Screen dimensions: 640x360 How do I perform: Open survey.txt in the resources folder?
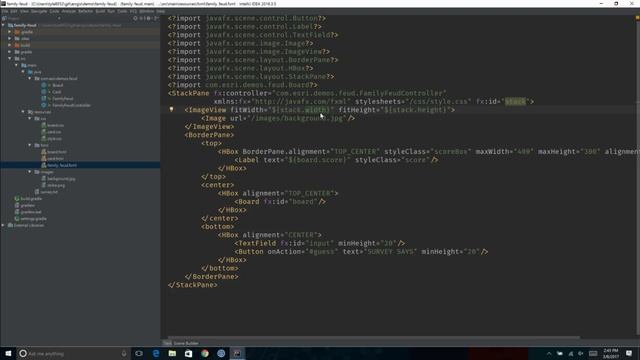tap(49, 192)
